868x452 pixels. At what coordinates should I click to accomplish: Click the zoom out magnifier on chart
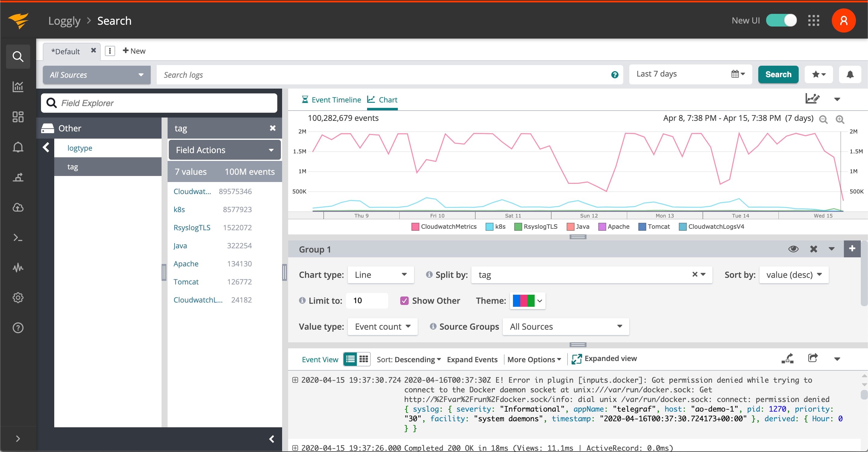click(823, 120)
